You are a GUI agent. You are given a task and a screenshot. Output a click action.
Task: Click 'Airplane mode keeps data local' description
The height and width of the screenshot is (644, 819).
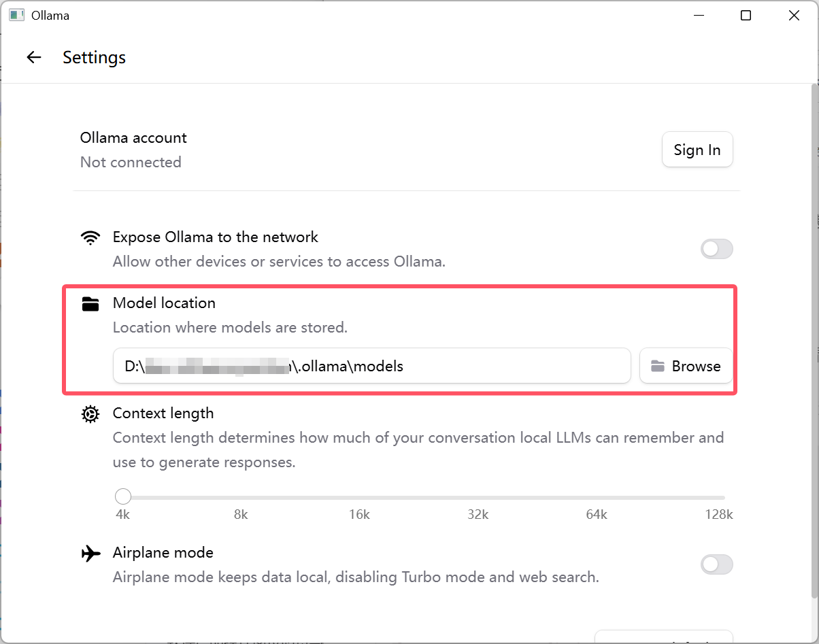click(x=356, y=577)
